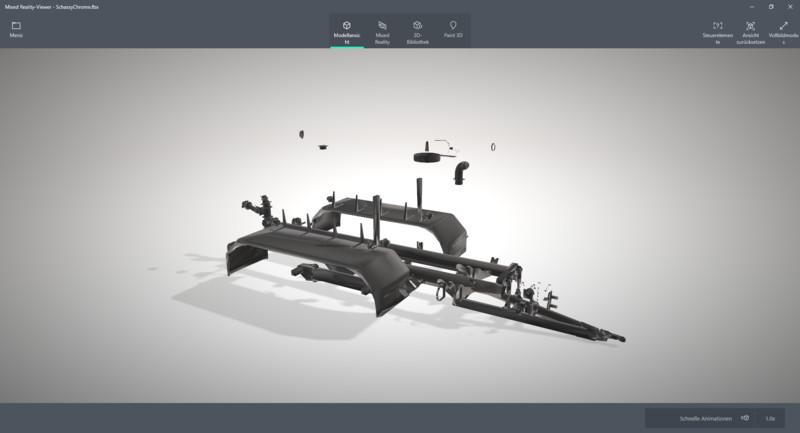
Task: Enter Vollbildmodus full screen
Action: [783, 32]
